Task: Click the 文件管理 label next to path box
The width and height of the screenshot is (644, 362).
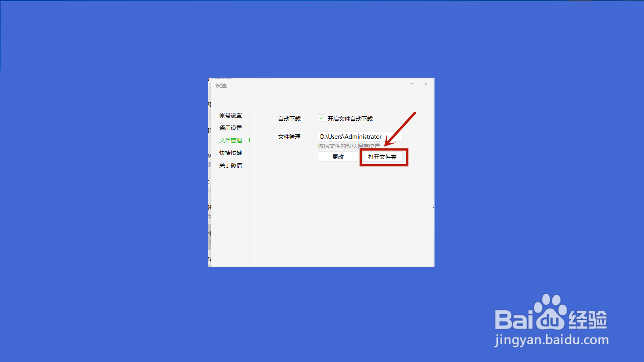Action: coord(289,137)
